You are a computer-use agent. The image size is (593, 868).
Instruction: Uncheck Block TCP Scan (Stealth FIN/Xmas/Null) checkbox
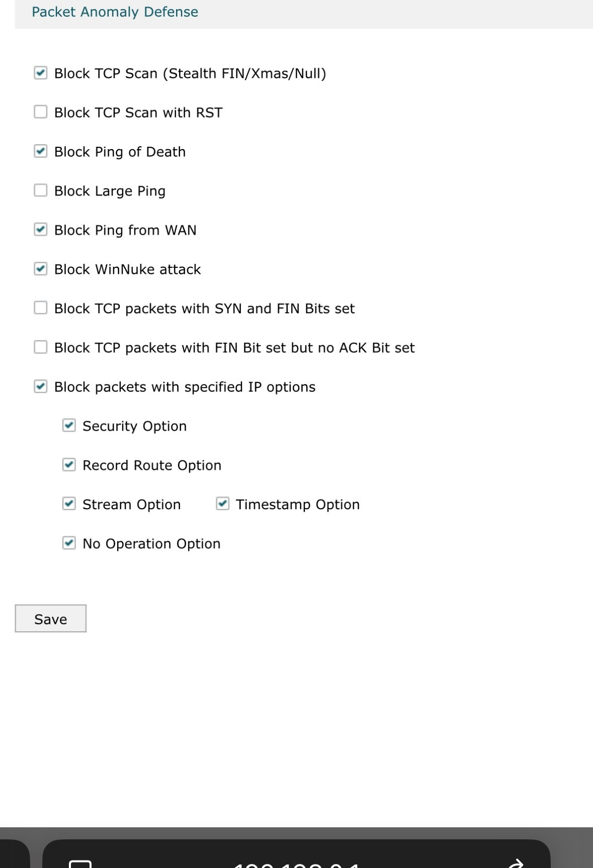[41, 73]
